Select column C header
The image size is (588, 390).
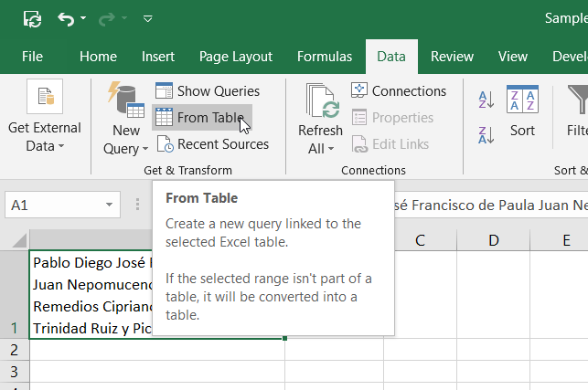[x=420, y=240]
